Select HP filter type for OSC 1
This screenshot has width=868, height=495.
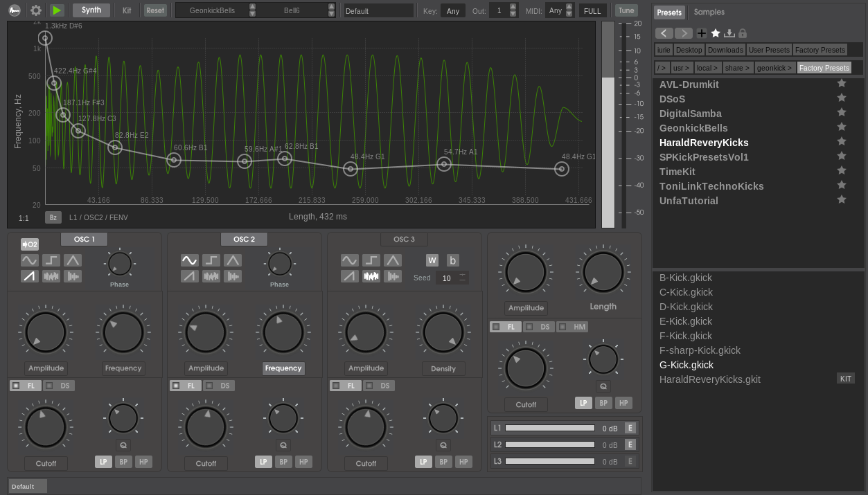click(x=143, y=462)
